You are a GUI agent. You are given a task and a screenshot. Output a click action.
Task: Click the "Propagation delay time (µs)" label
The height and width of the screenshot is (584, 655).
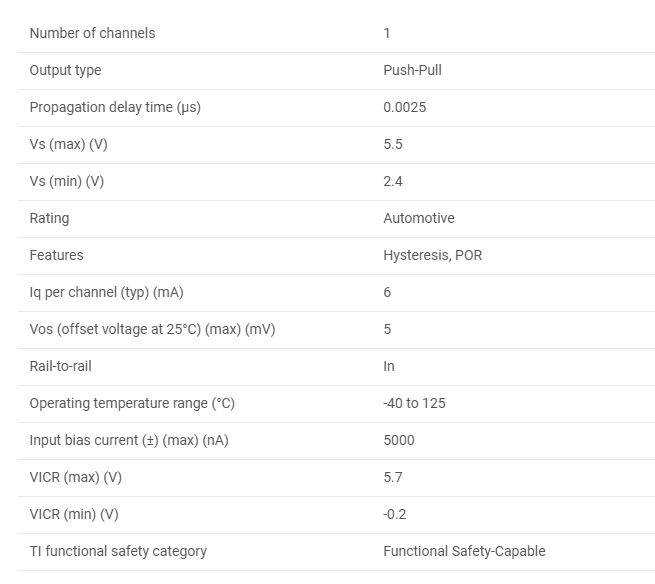[115, 107]
